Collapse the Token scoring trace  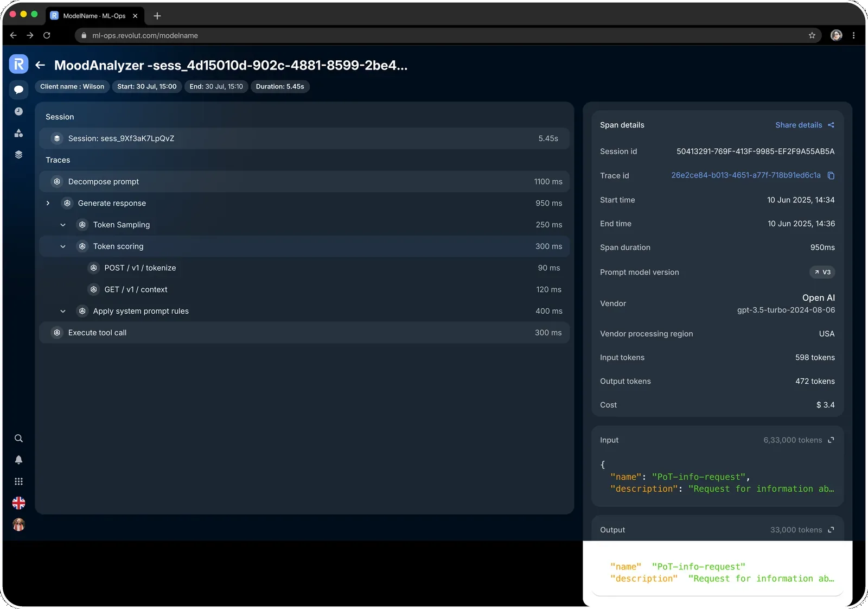(x=63, y=246)
